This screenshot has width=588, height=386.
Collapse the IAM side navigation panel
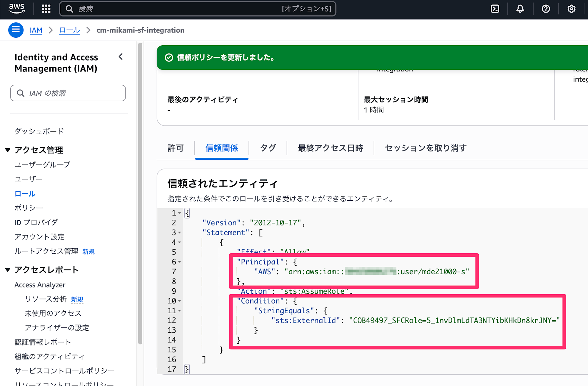pyautogui.click(x=121, y=57)
